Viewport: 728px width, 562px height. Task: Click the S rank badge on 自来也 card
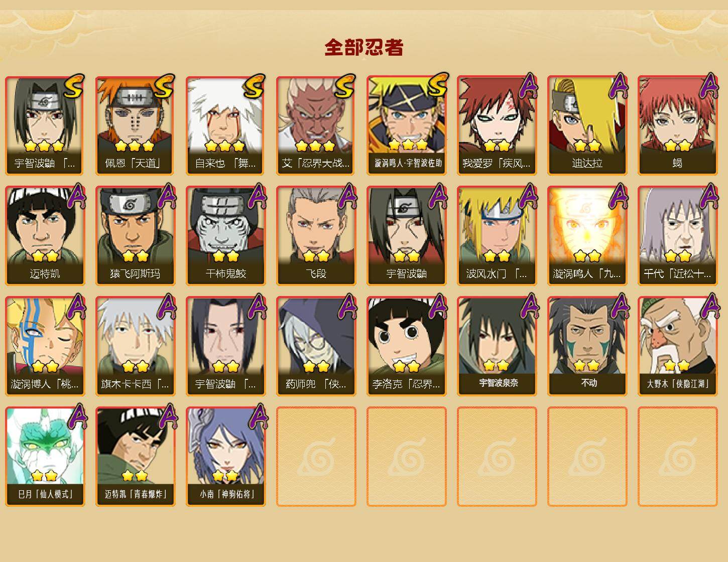point(254,86)
